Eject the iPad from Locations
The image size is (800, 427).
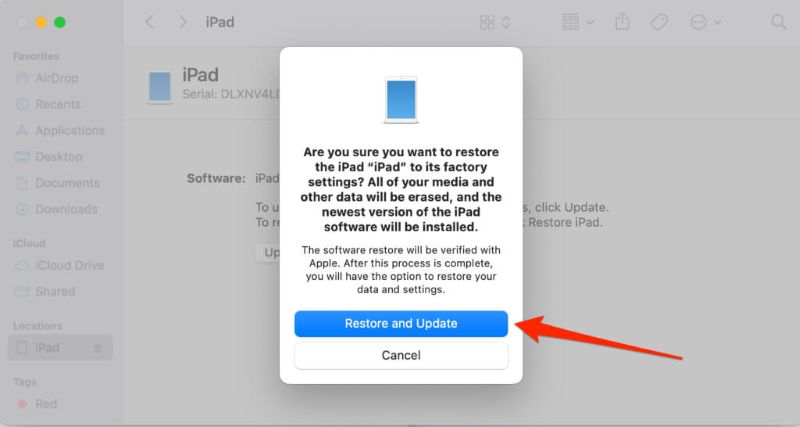point(97,348)
